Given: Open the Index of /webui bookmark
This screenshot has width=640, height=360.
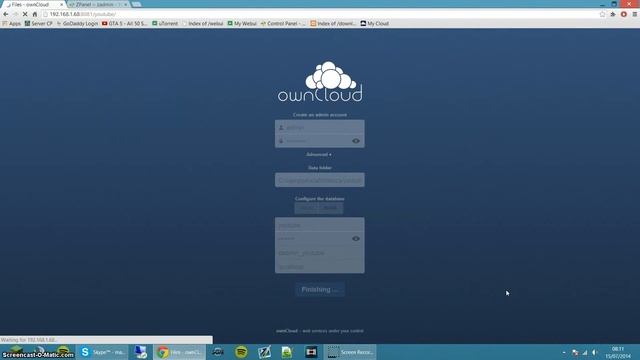Looking at the screenshot, I should tap(203, 24).
